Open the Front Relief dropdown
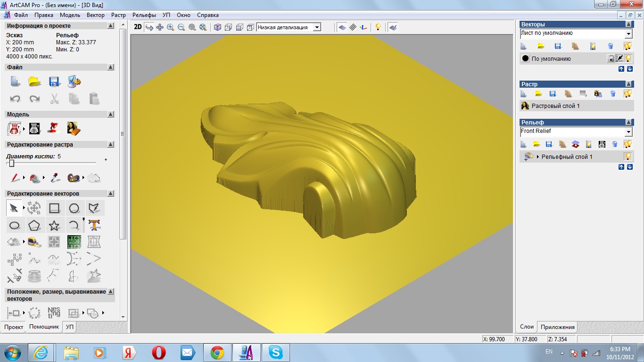This screenshot has height=362, width=644. [x=628, y=132]
